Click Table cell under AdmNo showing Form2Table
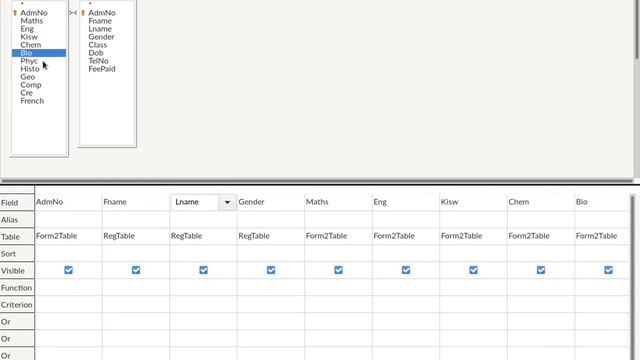The height and width of the screenshot is (360, 640). 68,236
